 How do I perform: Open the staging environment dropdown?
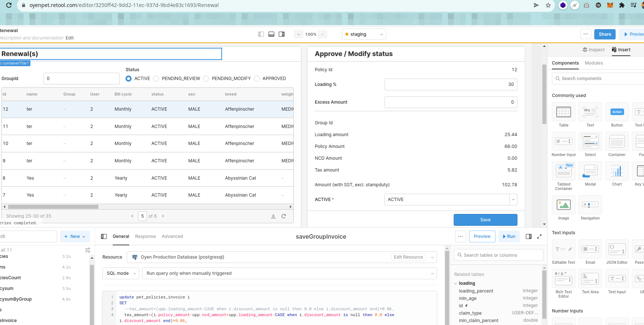click(364, 34)
